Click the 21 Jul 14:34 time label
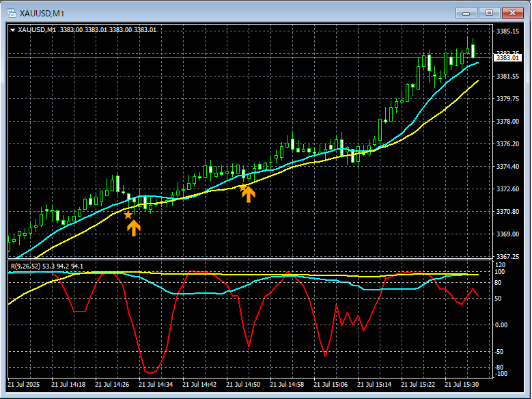The width and height of the screenshot is (532, 399). (x=156, y=385)
